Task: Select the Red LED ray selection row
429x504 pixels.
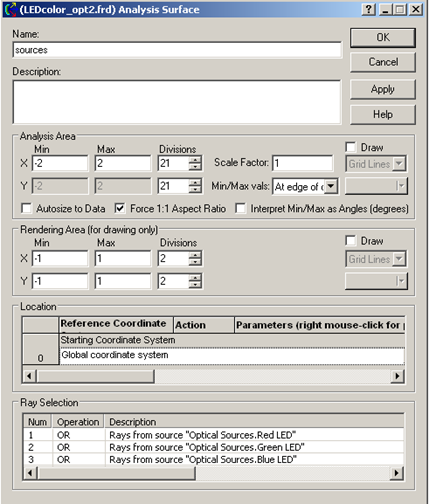Action: pyautogui.click(x=213, y=435)
